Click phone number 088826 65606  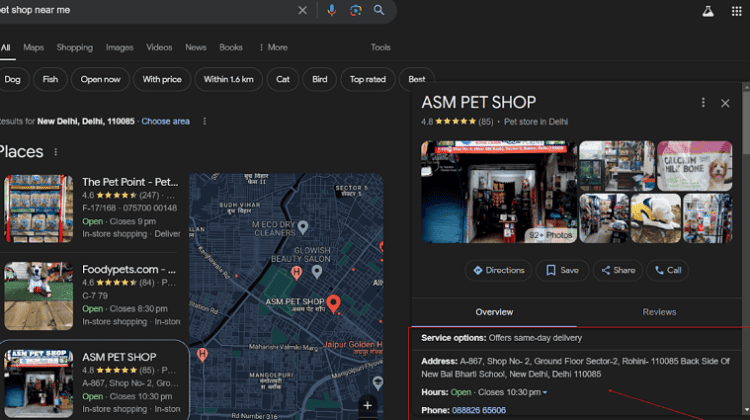click(479, 410)
